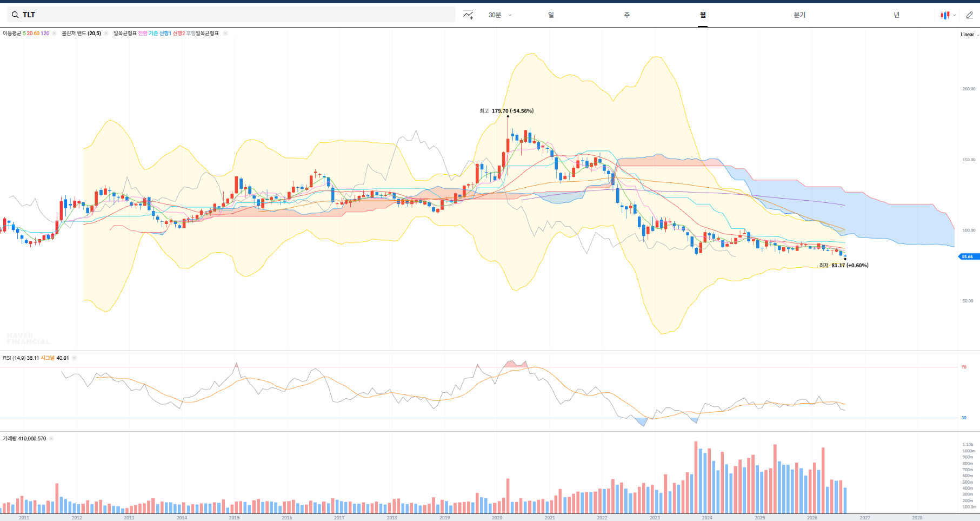This screenshot has height=521, width=980.
Task: Click the 100.00 price axis label
Action: coord(969,230)
